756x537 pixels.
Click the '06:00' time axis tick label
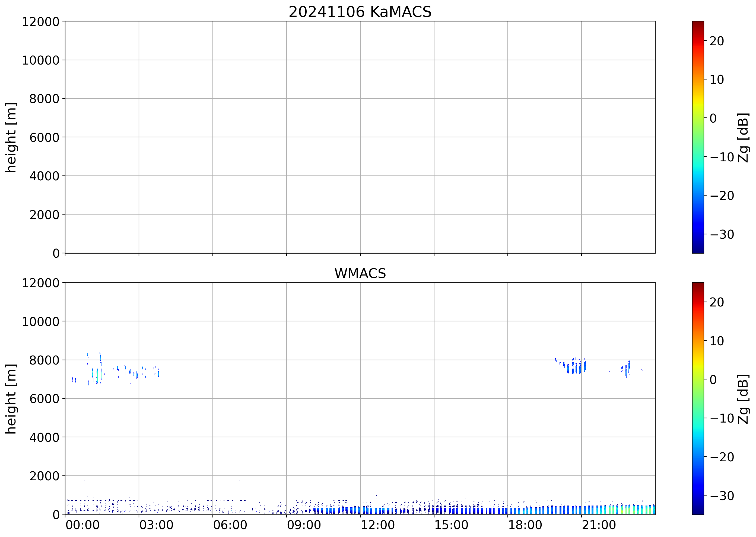230,525
